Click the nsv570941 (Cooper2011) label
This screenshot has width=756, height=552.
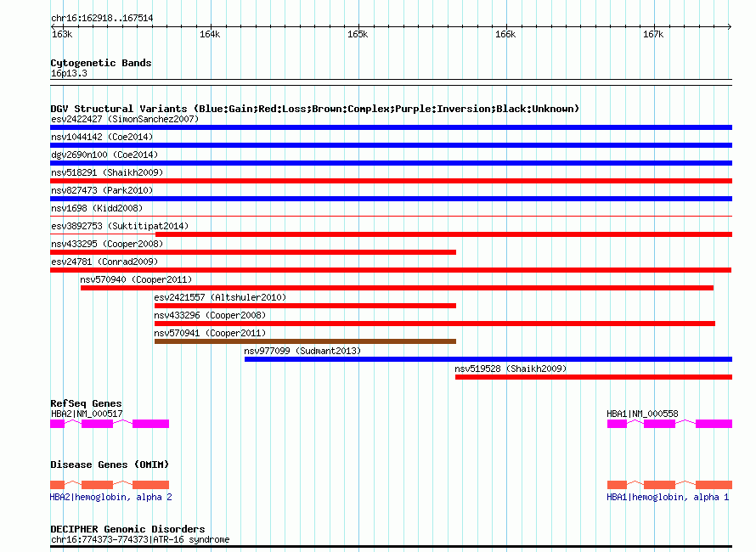click(x=210, y=333)
